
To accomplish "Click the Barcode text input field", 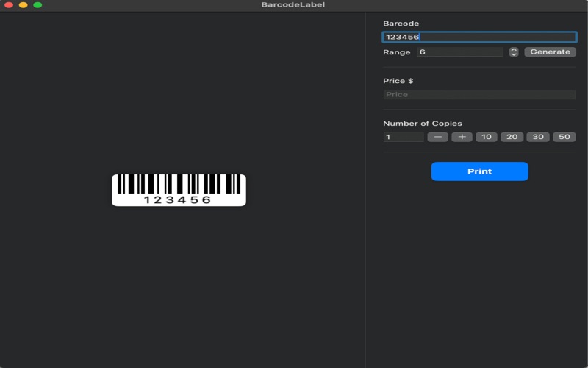I will coord(479,37).
